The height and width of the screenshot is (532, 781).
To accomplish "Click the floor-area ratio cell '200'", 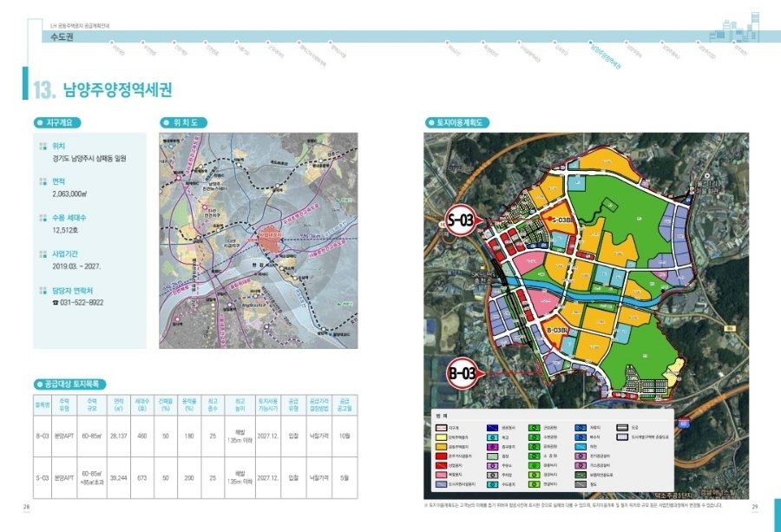I will pos(189,478).
